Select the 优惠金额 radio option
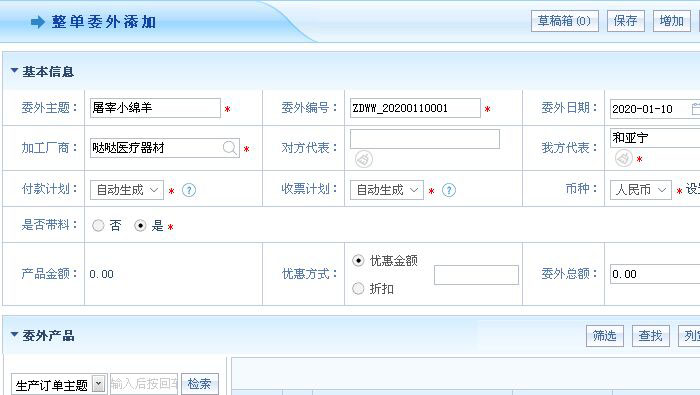This screenshot has width=700, height=395. click(x=358, y=260)
